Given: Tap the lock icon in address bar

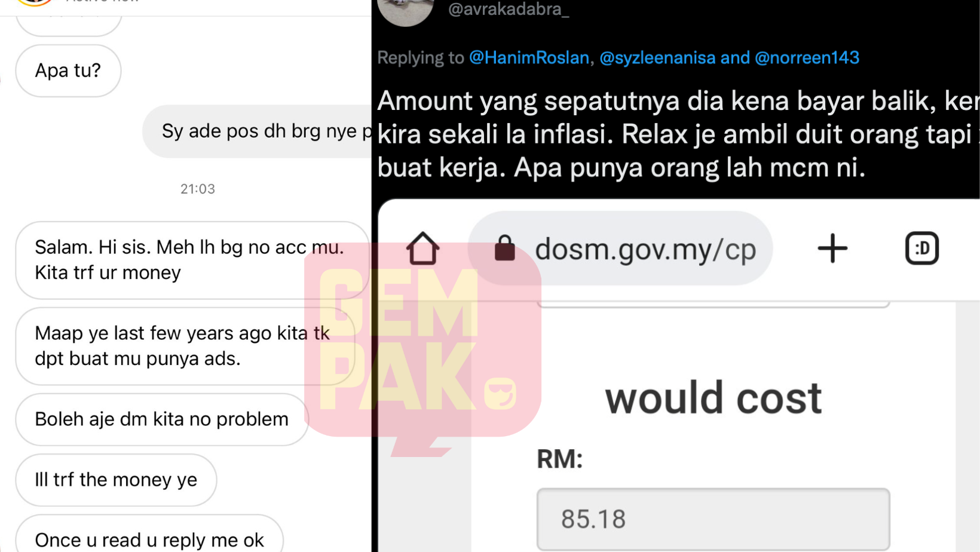Looking at the screenshot, I should pyautogui.click(x=505, y=248).
